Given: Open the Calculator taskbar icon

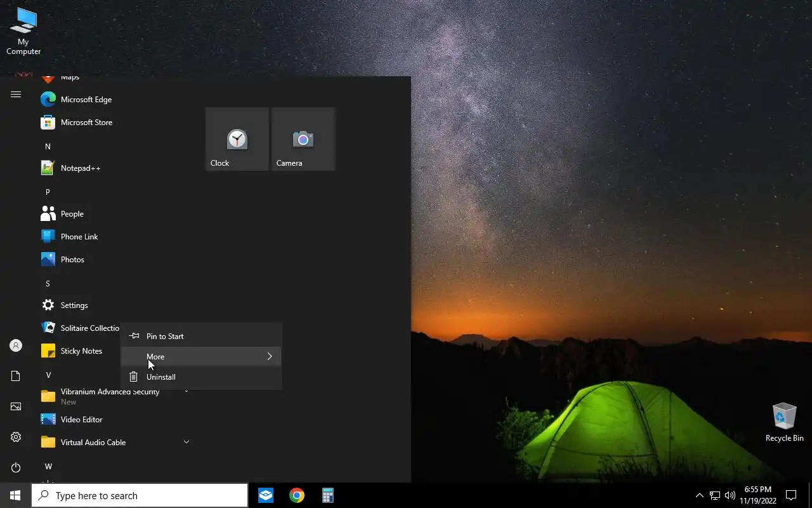Looking at the screenshot, I should [x=327, y=495].
